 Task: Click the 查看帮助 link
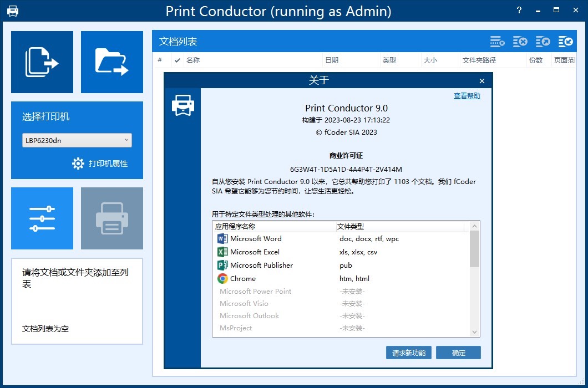pyautogui.click(x=467, y=96)
